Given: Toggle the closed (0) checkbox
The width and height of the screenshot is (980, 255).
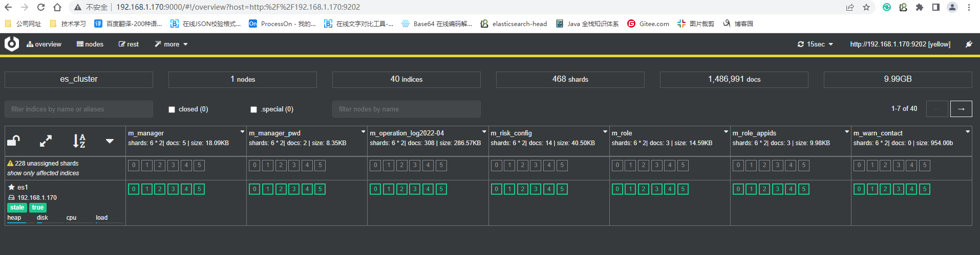Looking at the screenshot, I should (172, 109).
